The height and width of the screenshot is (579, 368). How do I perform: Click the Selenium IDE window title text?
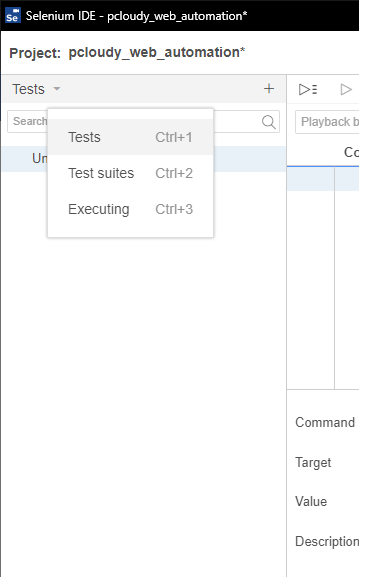[136, 16]
